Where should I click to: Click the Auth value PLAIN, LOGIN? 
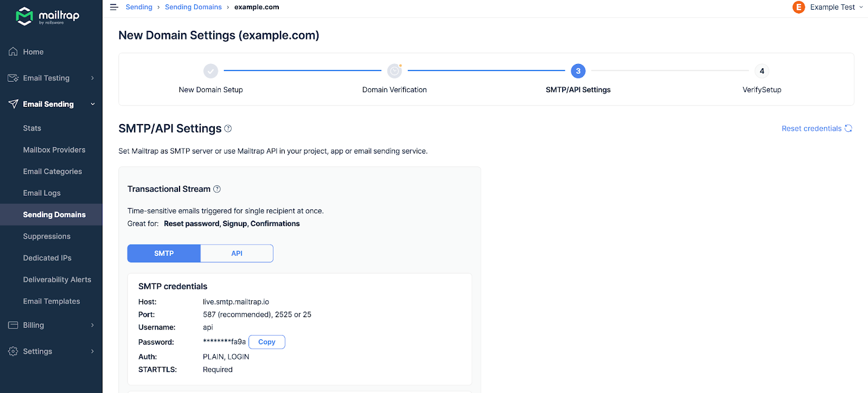(226, 357)
